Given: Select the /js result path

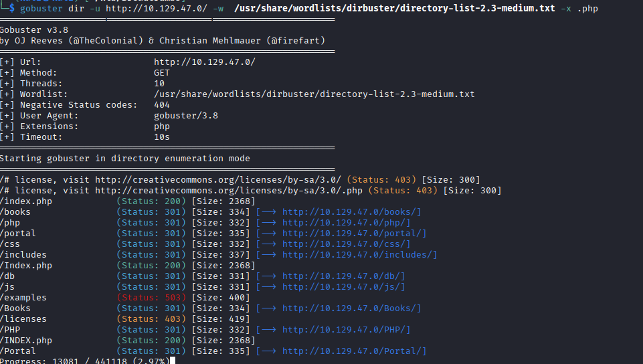Looking at the screenshot, I should click(x=7, y=287).
